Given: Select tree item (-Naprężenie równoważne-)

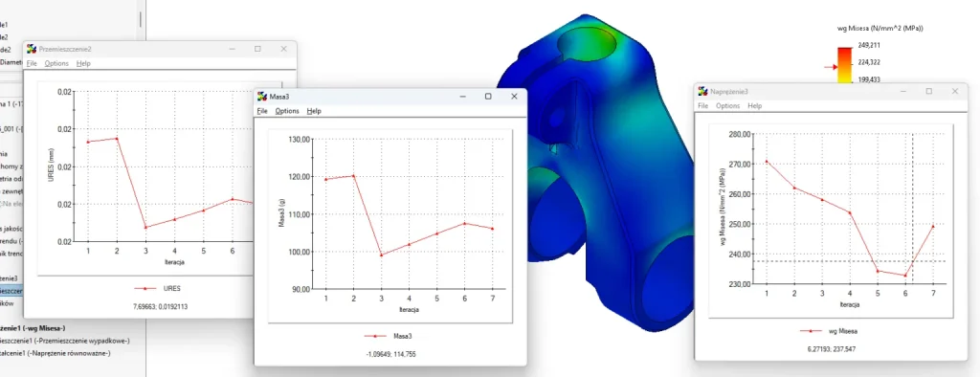Looking at the screenshot, I should pos(55,353).
